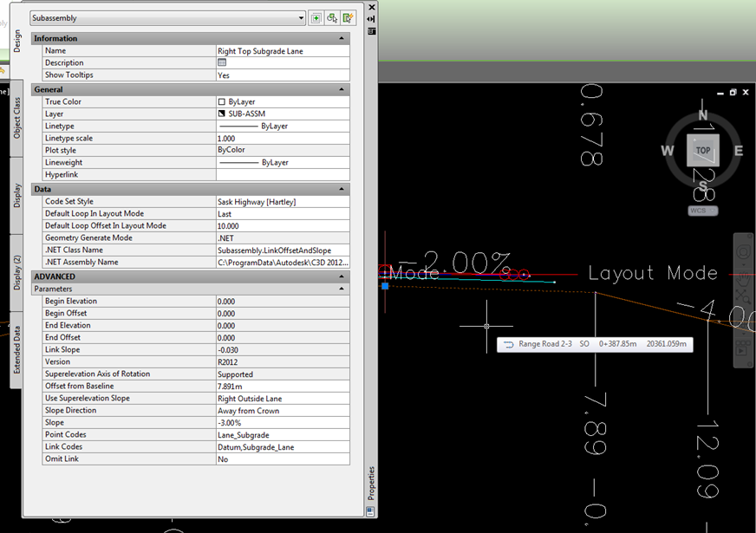This screenshot has width=756, height=533.
Task: Open the Subassembly type dropdown
Action: click(299, 17)
